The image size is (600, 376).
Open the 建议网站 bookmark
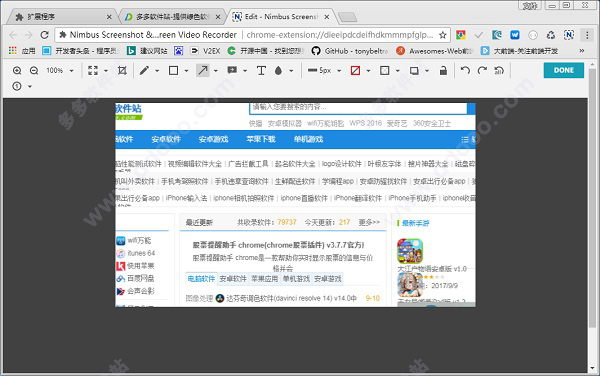[x=147, y=50]
